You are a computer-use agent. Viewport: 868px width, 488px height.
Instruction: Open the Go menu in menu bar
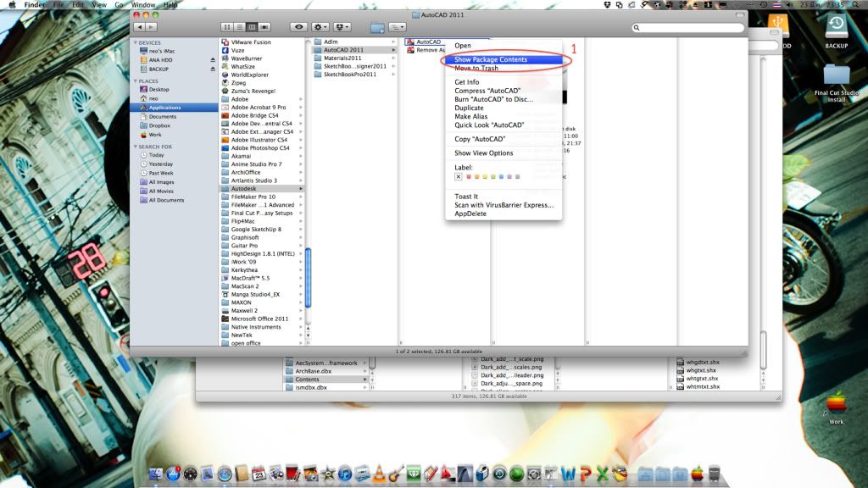click(119, 4)
